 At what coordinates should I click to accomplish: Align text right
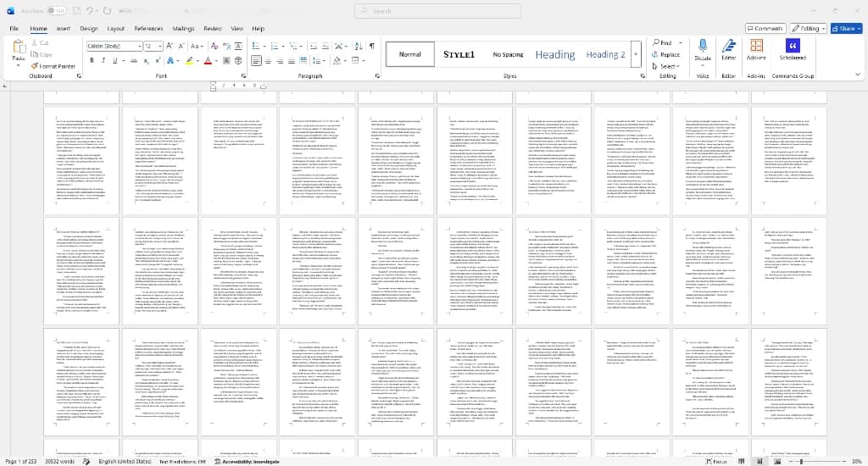pyautogui.click(x=280, y=60)
